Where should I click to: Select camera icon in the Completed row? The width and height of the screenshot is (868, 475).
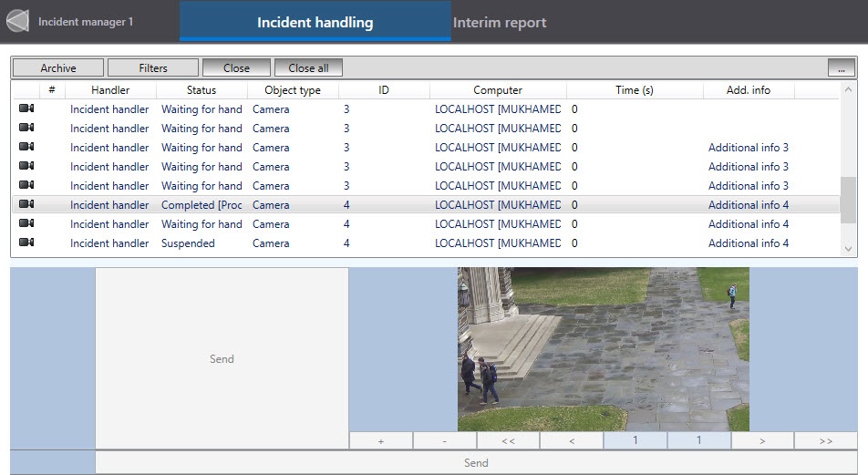[x=26, y=205]
